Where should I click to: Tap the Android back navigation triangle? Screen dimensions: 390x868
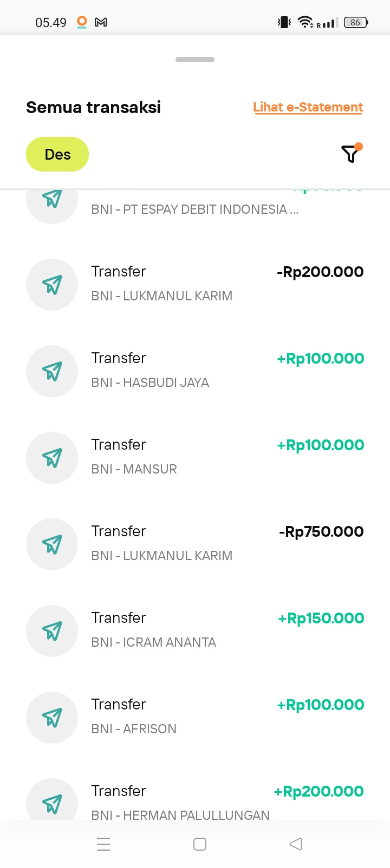tap(296, 844)
